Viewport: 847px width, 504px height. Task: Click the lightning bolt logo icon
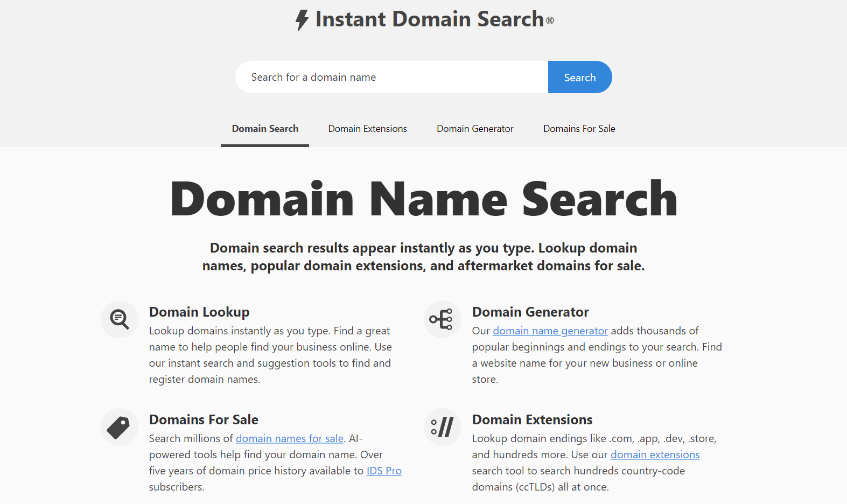(302, 20)
